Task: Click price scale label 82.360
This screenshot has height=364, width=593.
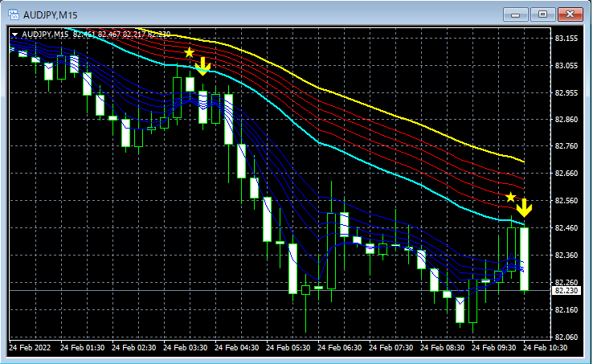Action: coord(566,255)
